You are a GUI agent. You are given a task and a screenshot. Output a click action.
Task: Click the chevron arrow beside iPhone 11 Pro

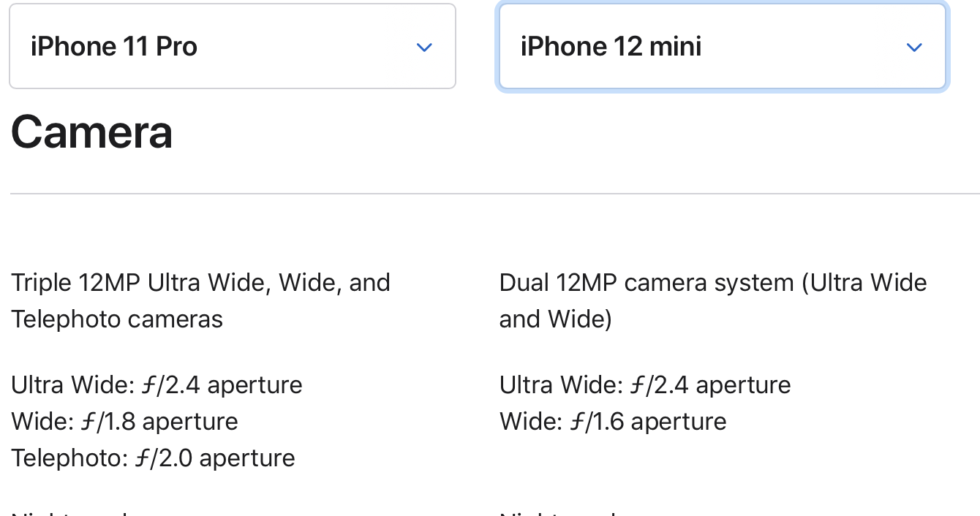click(x=424, y=48)
